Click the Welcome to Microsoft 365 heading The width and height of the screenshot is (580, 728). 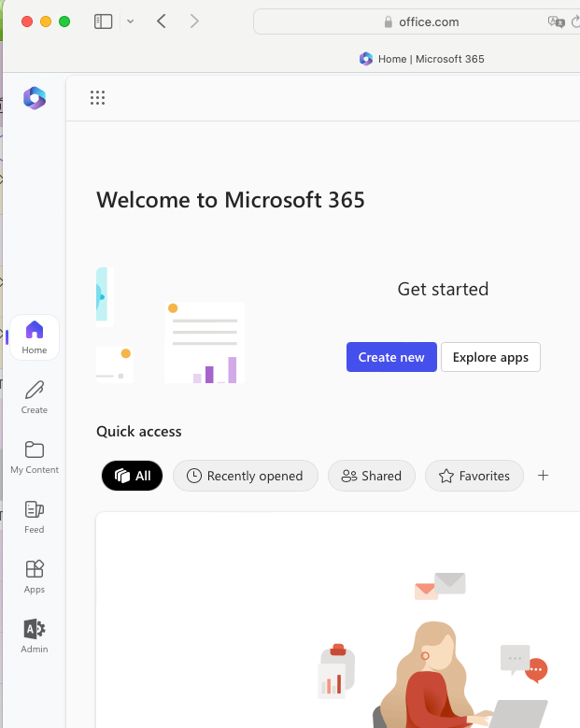pyautogui.click(x=231, y=200)
